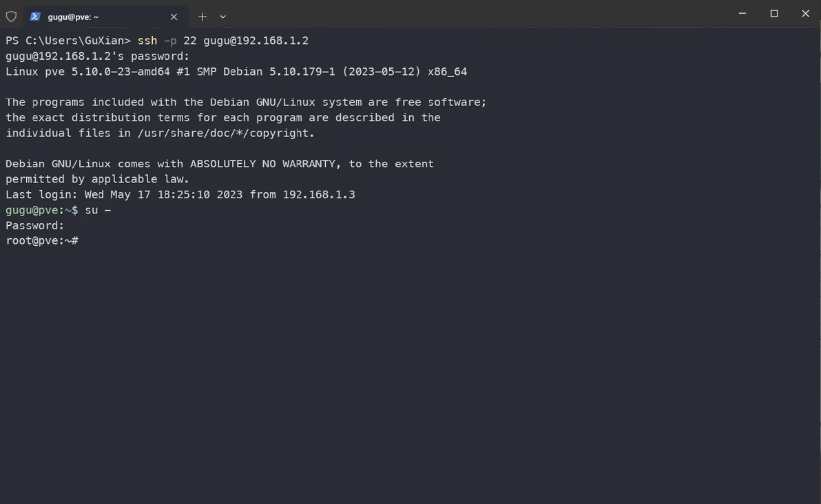Click the 'The programs included' line
Viewport: 821px width, 504px height.
click(246, 103)
